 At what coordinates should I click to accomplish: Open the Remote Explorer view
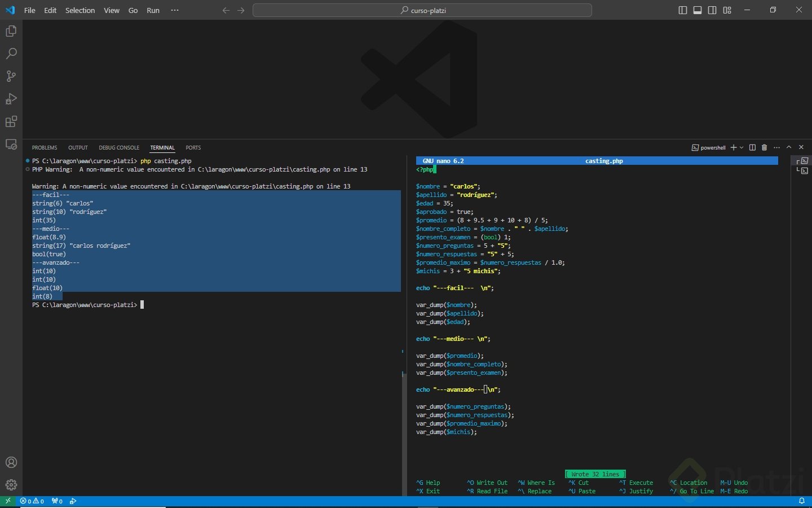pos(11,144)
